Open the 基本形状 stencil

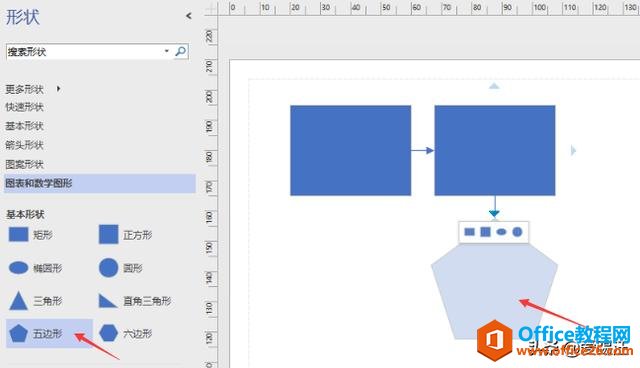pyautogui.click(x=24, y=126)
